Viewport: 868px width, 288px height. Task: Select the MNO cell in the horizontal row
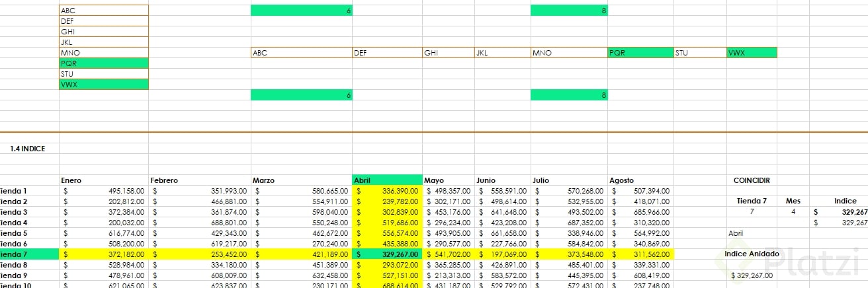click(569, 53)
